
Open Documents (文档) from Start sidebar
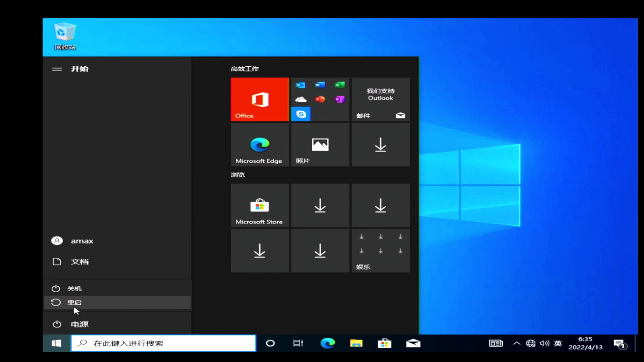pos(117,261)
